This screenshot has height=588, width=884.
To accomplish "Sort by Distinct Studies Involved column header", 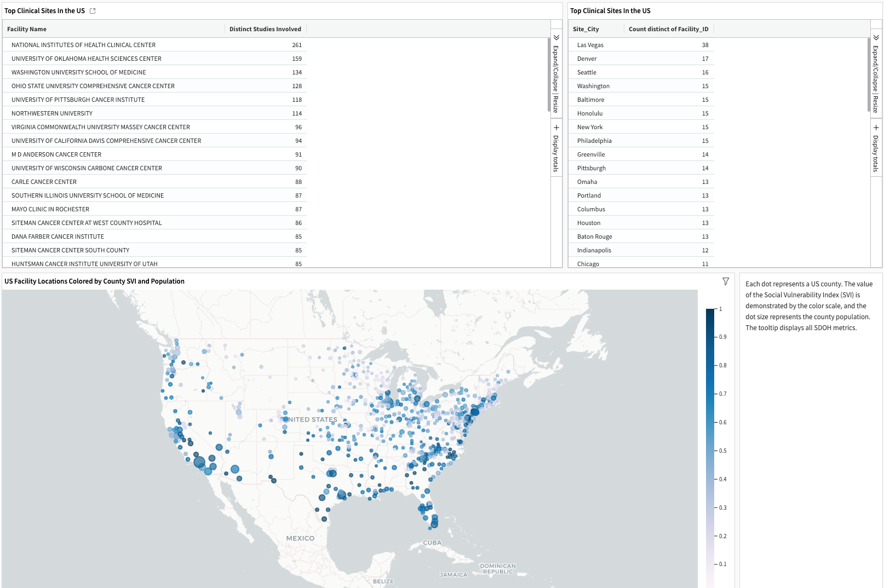I will tap(265, 29).
